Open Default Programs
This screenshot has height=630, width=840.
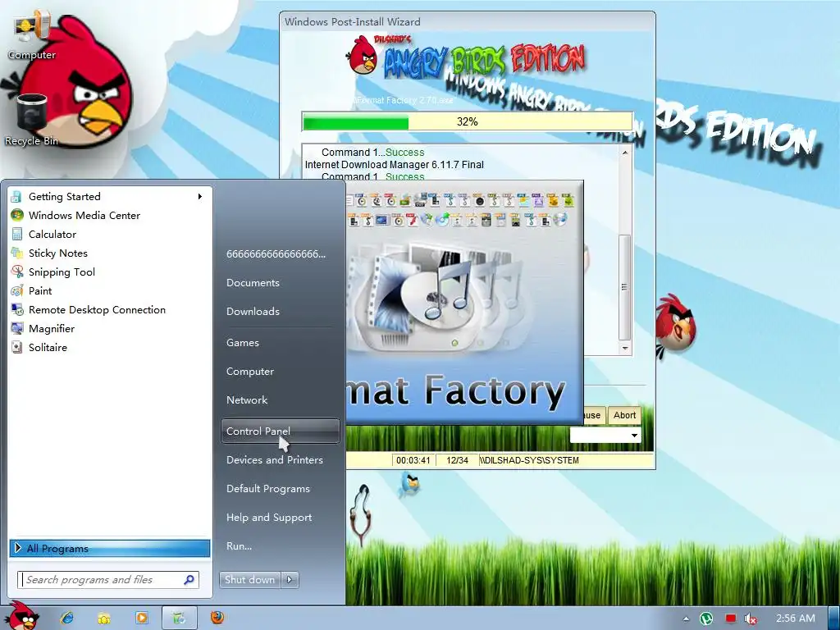(x=281, y=489)
